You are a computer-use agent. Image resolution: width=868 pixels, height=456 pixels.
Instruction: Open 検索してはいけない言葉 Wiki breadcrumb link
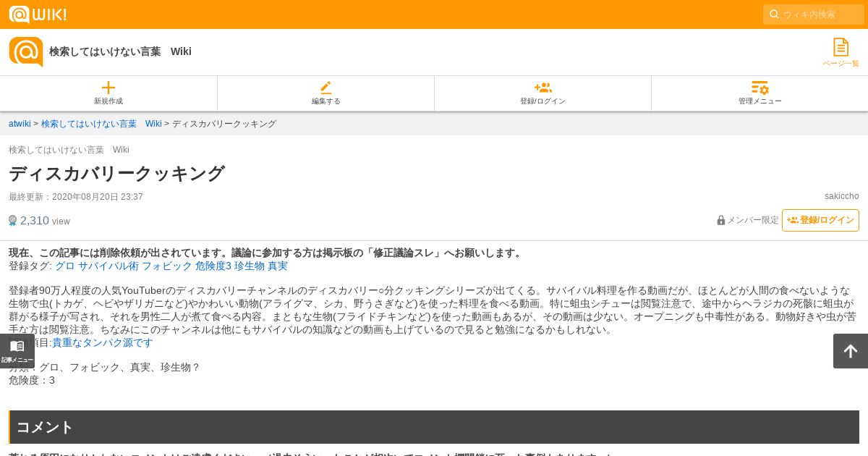click(x=101, y=124)
